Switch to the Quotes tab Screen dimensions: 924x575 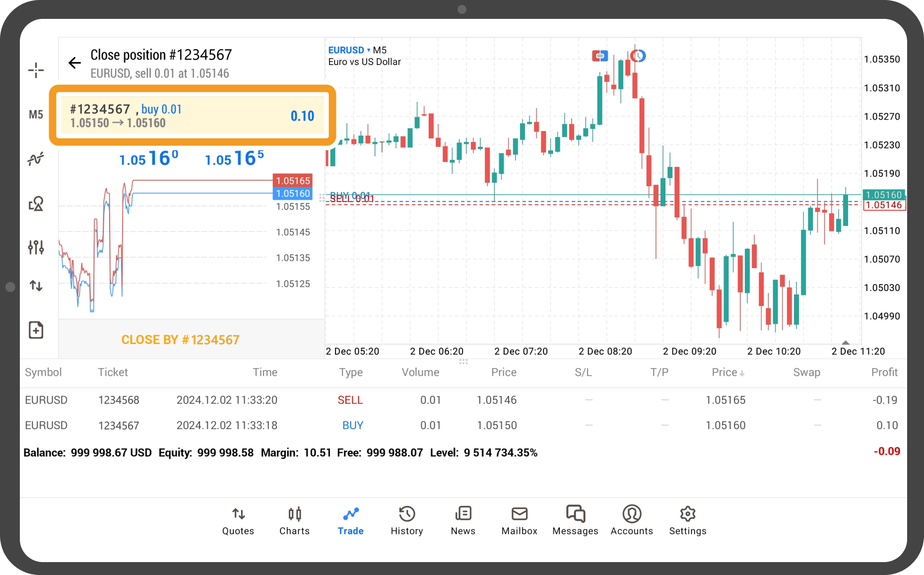click(x=238, y=520)
